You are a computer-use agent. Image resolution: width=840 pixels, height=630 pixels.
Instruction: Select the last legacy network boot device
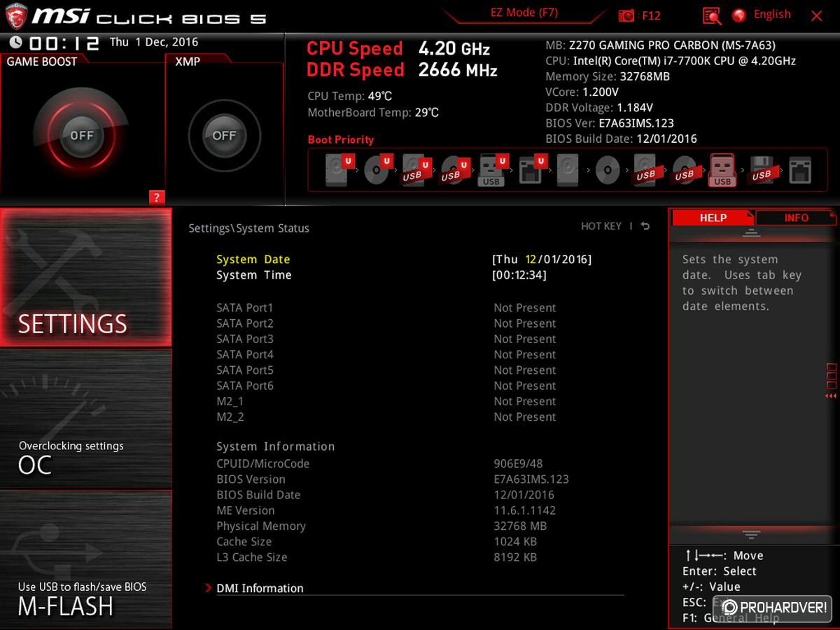(x=799, y=170)
